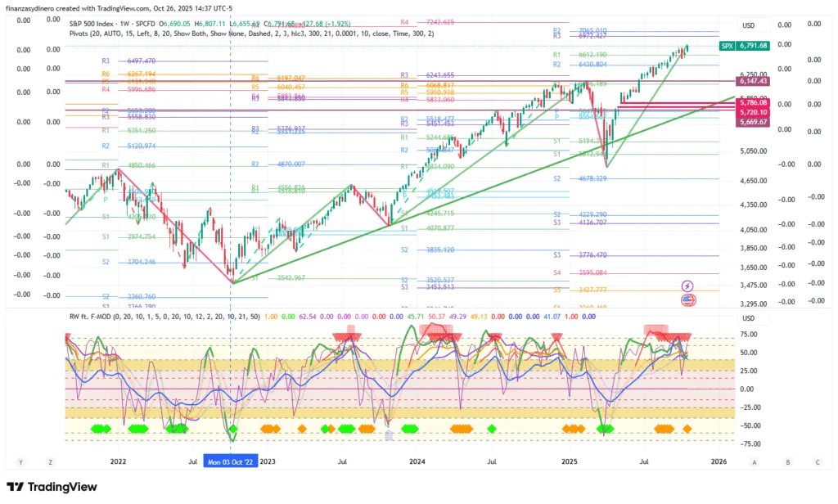Click the TradingView logo

pyautogui.click(x=53, y=488)
